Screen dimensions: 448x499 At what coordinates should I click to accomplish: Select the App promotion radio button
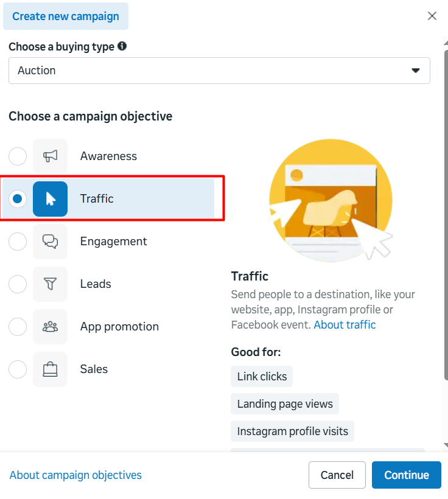18,327
